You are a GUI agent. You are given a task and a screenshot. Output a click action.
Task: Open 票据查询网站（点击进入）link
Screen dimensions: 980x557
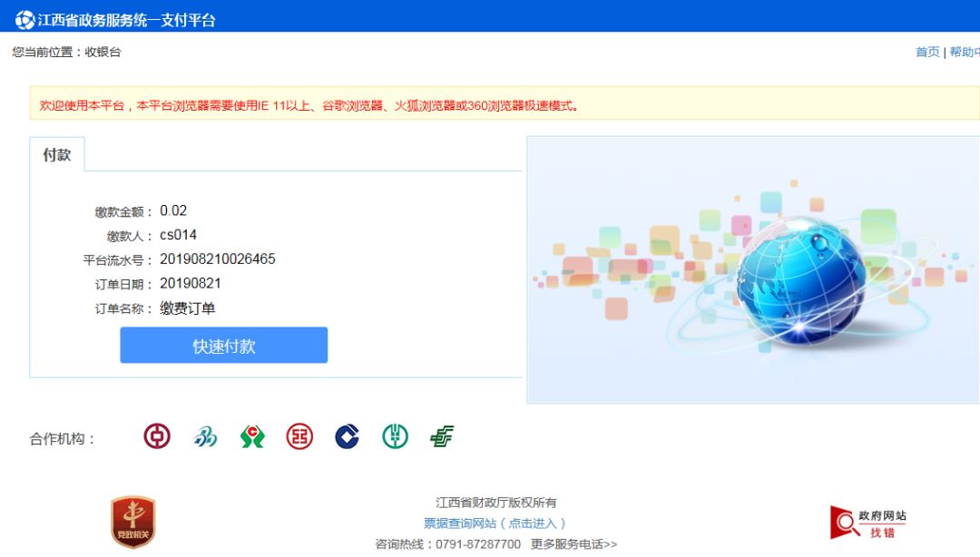pyautogui.click(x=495, y=523)
